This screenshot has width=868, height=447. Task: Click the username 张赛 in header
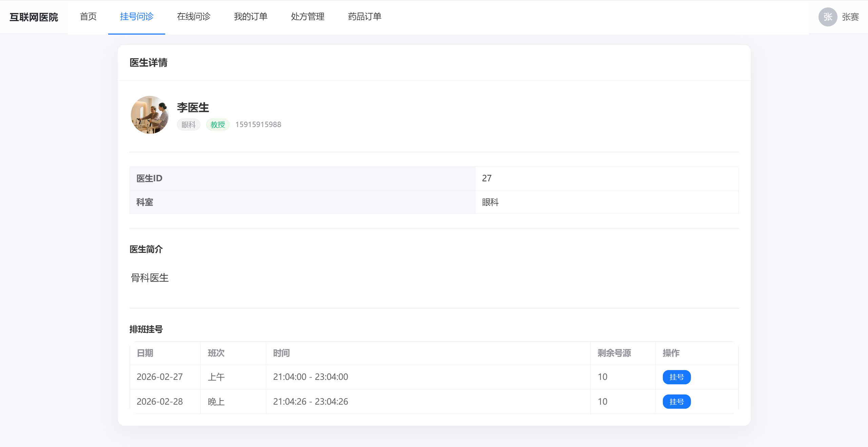(850, 17)
